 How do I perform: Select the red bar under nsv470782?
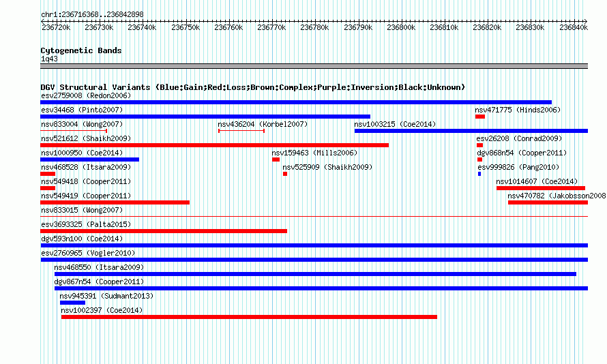click(548, 202)
